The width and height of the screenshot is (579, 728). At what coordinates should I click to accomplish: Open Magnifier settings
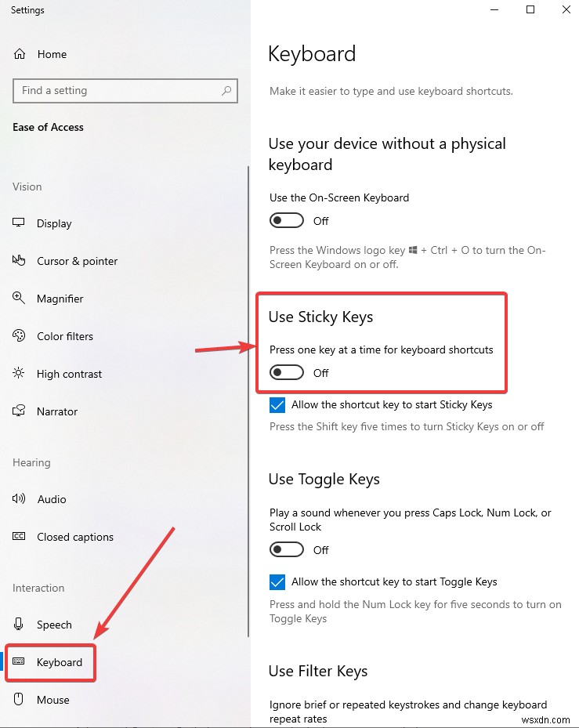60,299
